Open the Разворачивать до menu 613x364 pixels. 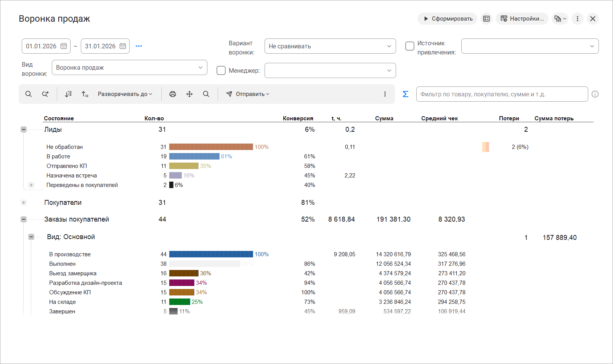(x=125, y=94)
